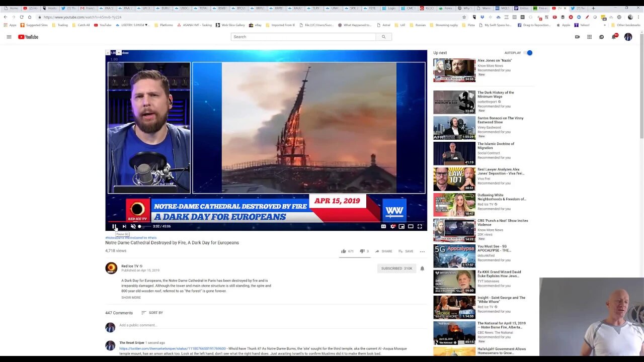Toggle closed captions in the player

383,226
